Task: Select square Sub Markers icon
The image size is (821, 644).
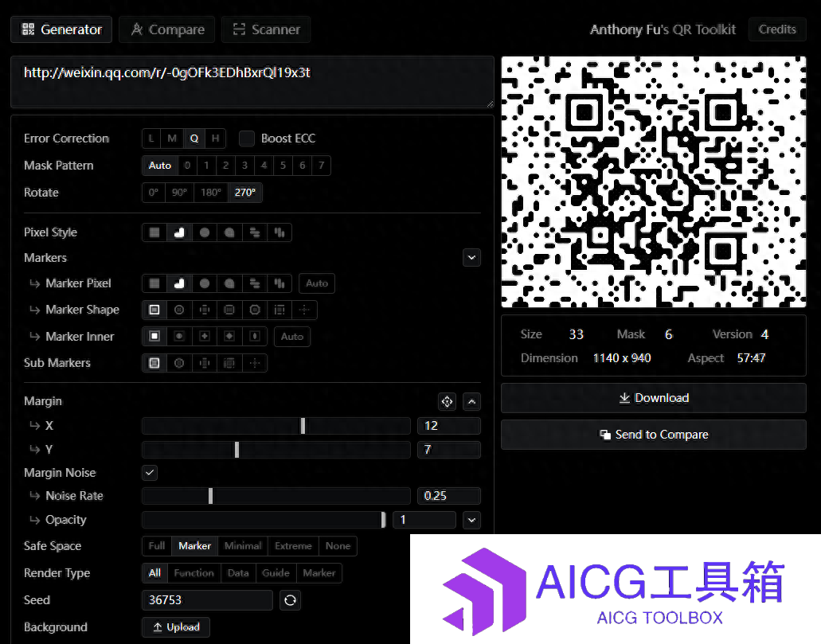Action: click(x=154, y=363)
